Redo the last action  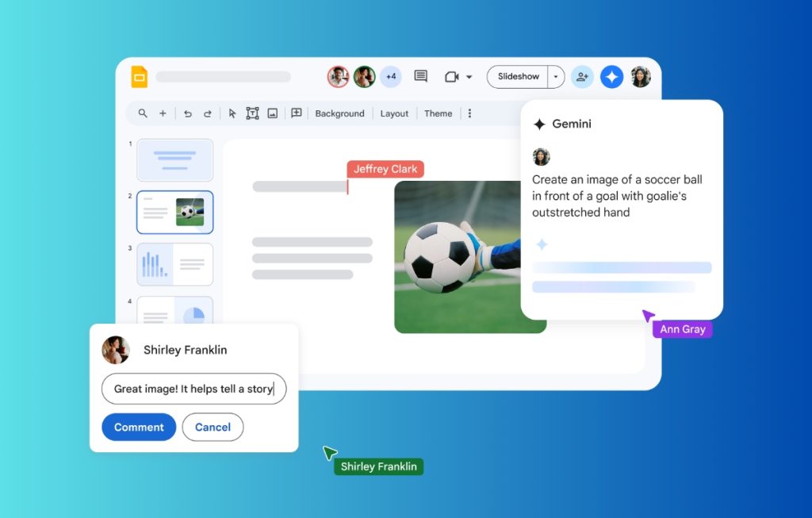pyautogui.click(x=208, y=113)
